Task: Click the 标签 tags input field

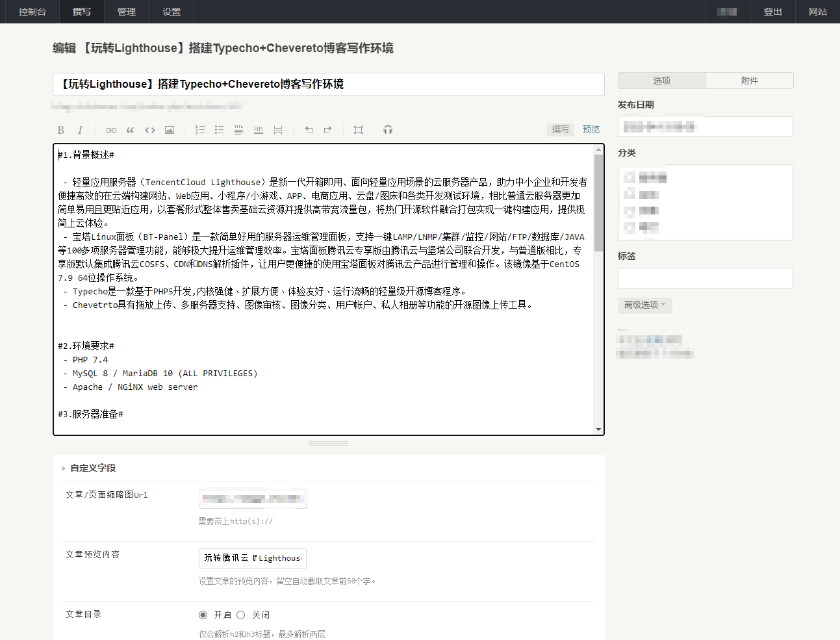Action: (706, 278)
